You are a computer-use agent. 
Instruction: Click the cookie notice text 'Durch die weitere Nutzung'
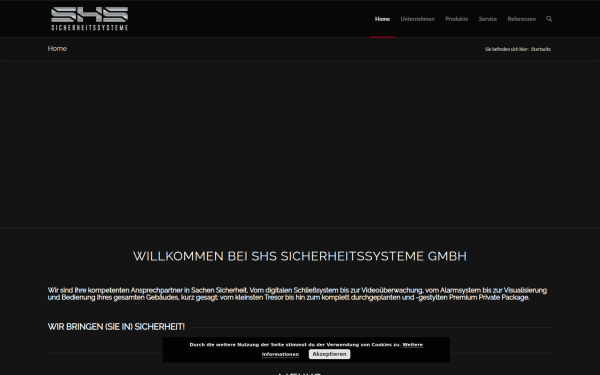(295, 345)
